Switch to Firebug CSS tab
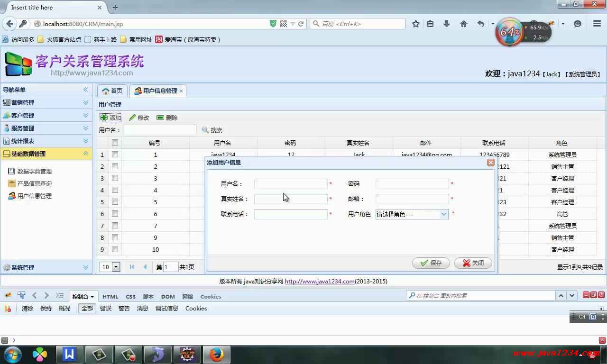 click(130, 297)
